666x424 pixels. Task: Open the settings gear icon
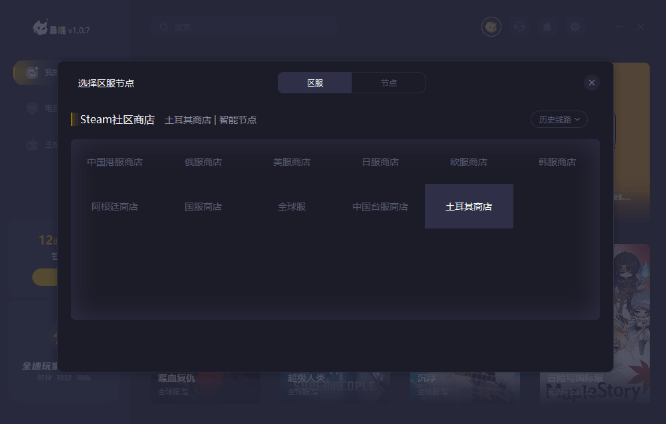575,27
